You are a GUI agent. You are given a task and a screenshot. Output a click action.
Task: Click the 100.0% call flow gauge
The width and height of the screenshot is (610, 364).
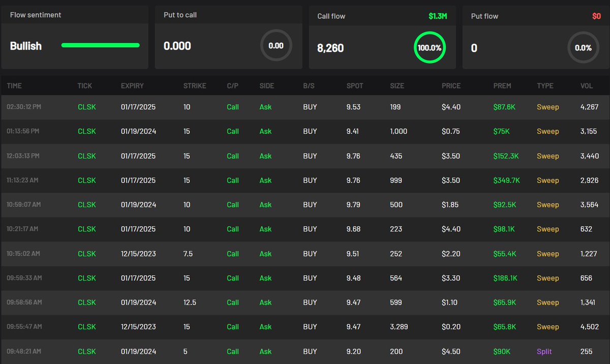click(x=430, y=48)
